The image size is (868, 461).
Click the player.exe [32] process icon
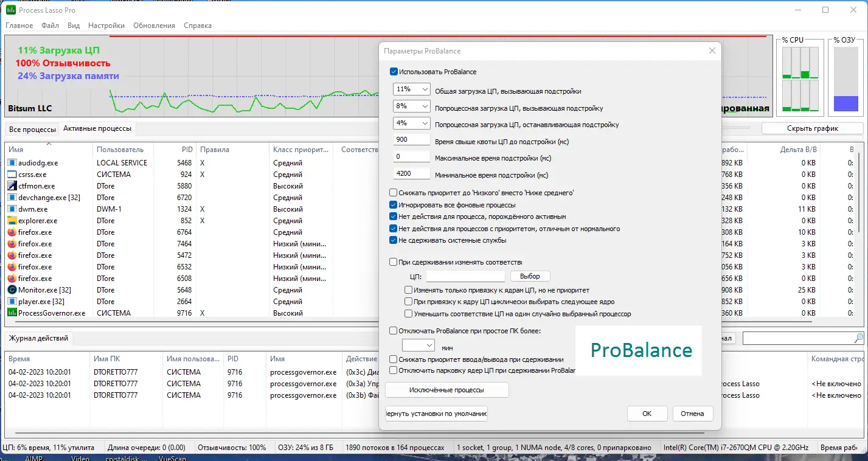click(12, 302)
